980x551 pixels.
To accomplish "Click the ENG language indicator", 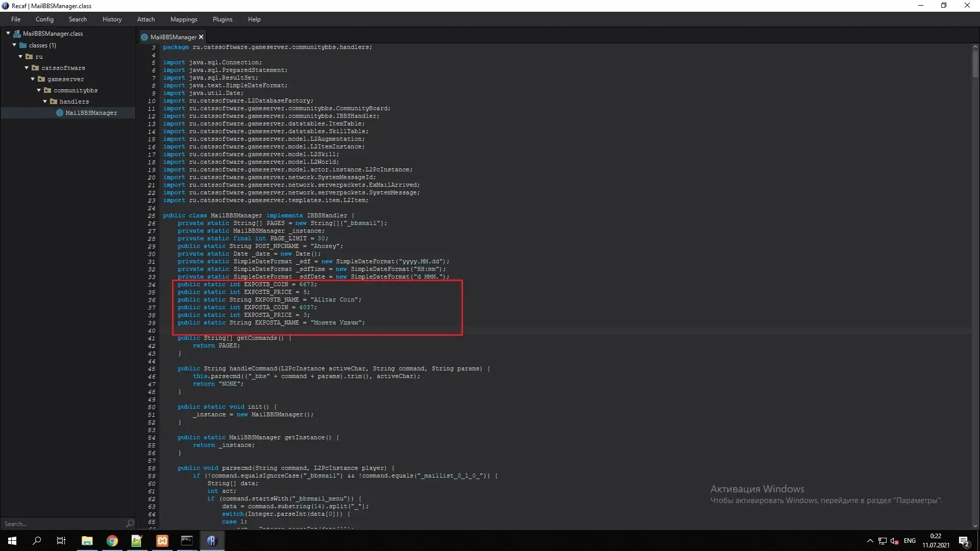I will pyautogui.click(x=910, y=541).
